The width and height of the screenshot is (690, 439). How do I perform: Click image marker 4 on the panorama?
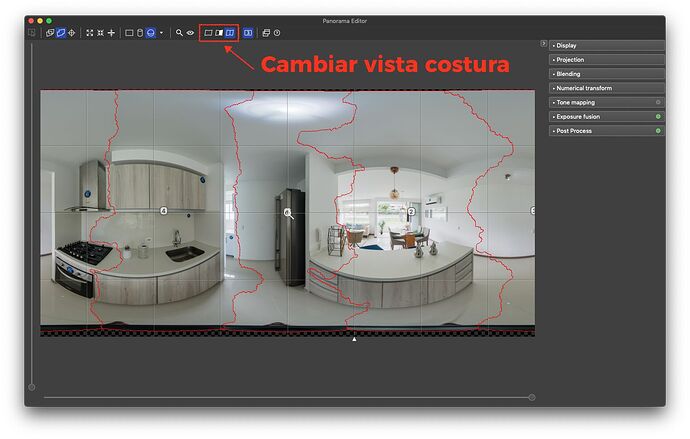[164, 211]
